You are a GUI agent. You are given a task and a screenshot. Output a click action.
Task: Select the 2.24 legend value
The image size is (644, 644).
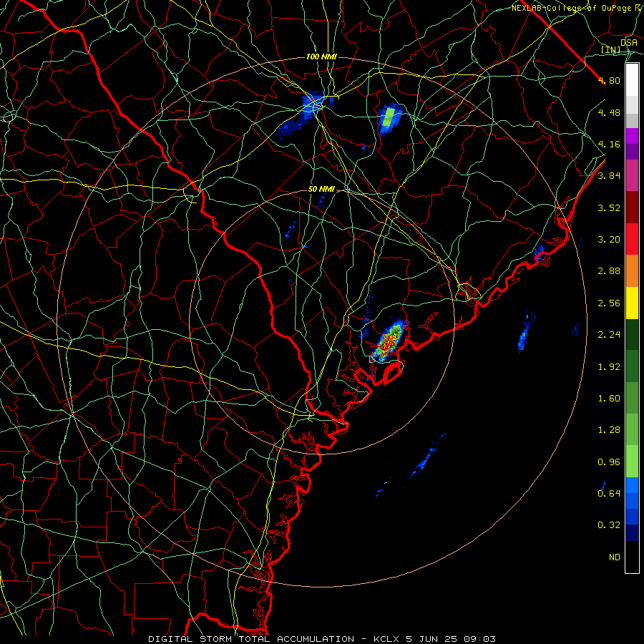point(609,335)
